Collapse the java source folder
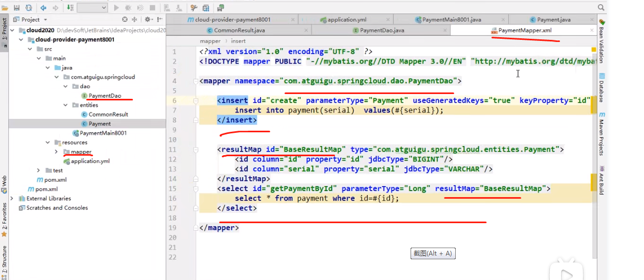The image size is (644, 280). 48,67
